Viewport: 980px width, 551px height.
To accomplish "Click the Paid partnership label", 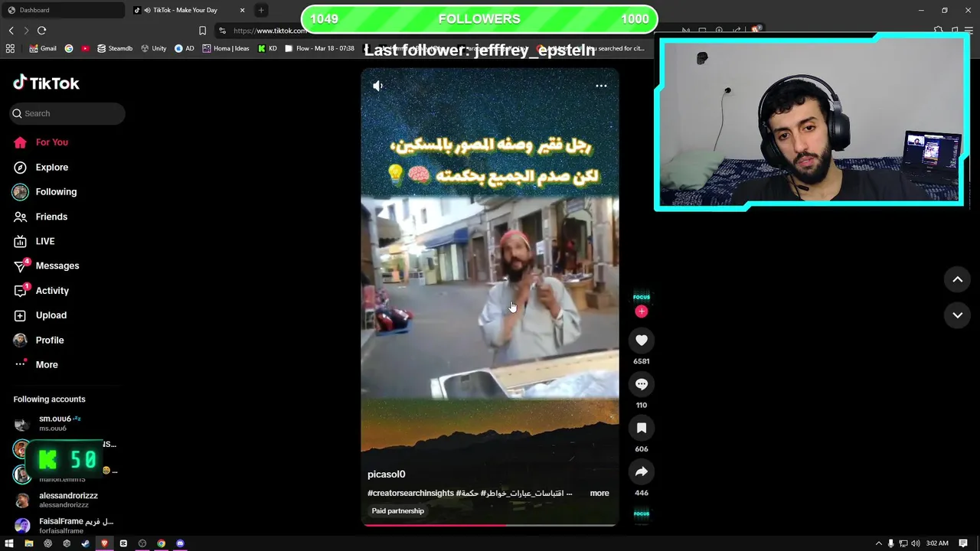I will pyautogui.click(x=397, y=511).
